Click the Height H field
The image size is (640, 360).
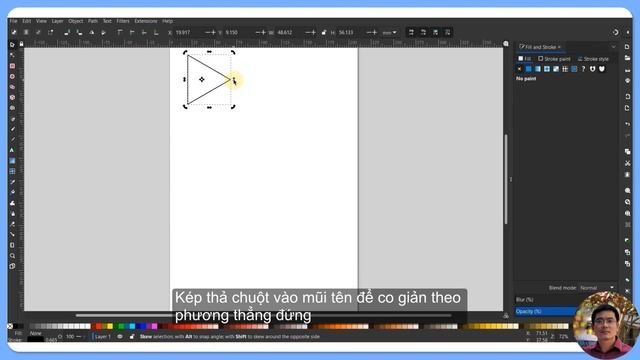(x=352, y=32)
